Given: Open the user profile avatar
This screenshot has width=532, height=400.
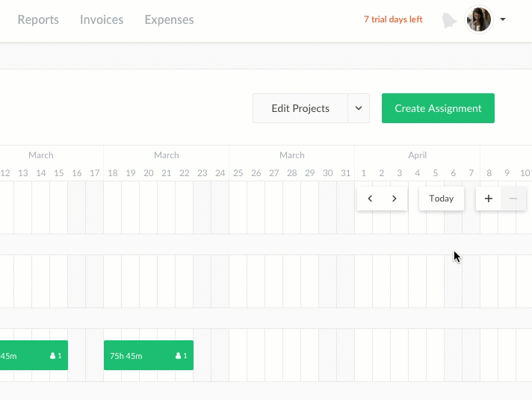Looking at the screenshot, I should (479, 19).
